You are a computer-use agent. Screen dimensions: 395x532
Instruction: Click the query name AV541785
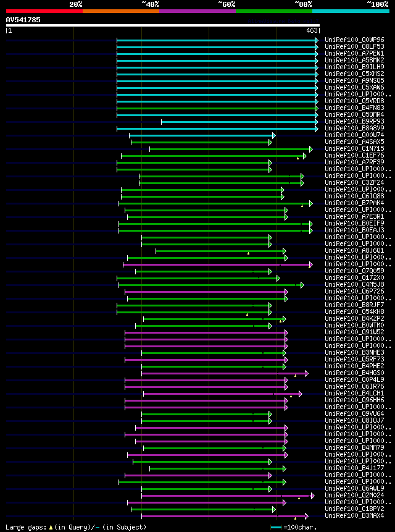point(23,20)
